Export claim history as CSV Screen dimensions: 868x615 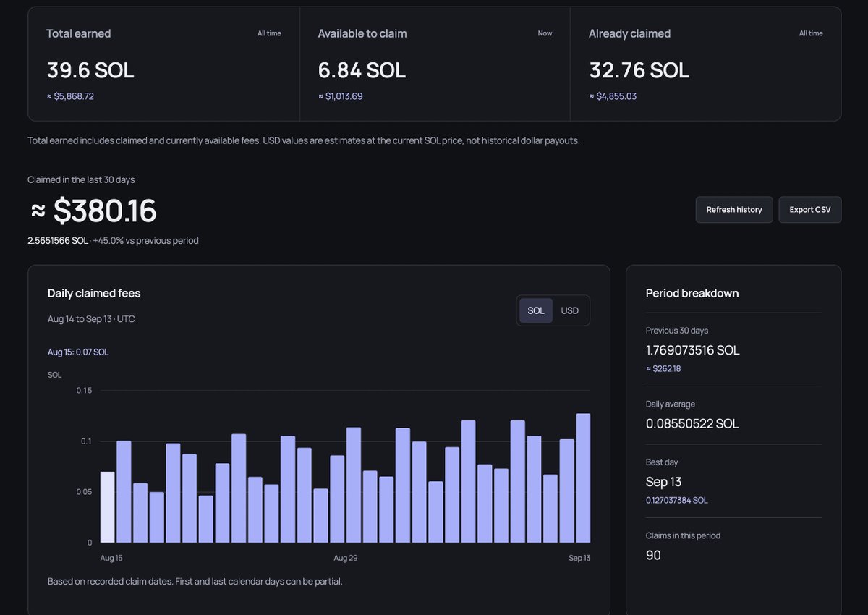click(x=810, y=210)
